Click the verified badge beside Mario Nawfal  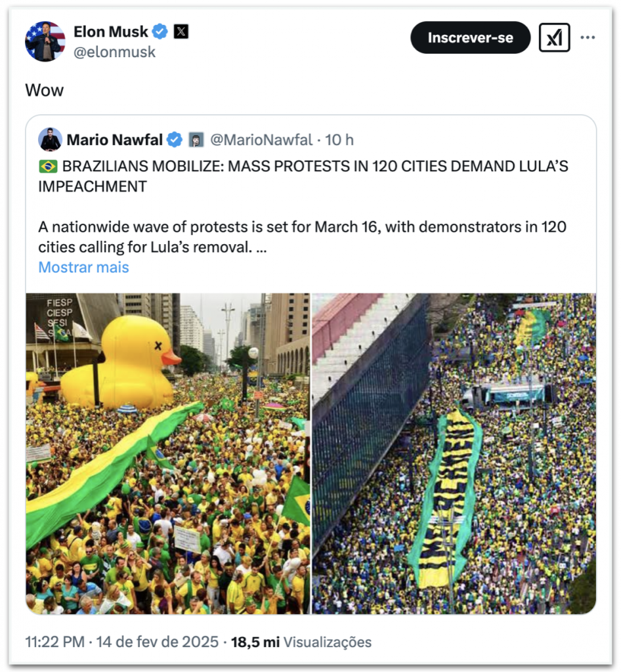tap(174, 140)
